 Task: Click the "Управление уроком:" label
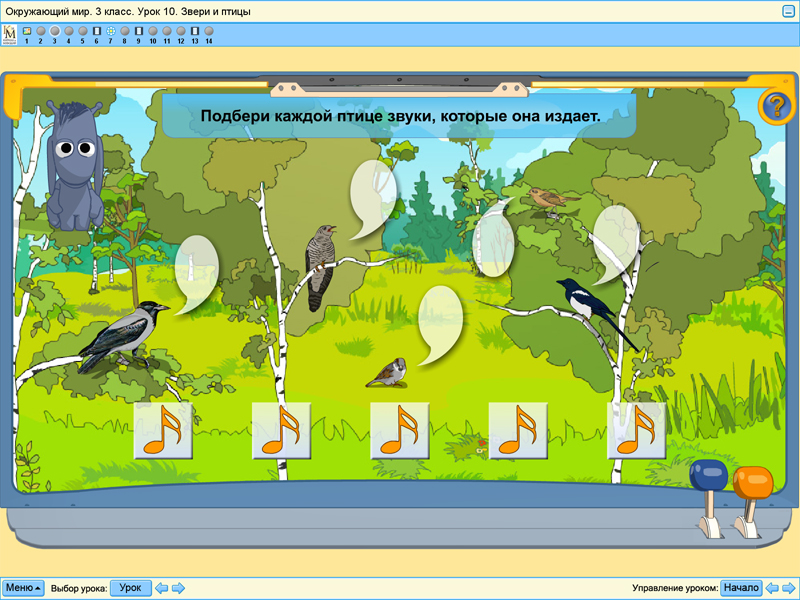(675, 588)
